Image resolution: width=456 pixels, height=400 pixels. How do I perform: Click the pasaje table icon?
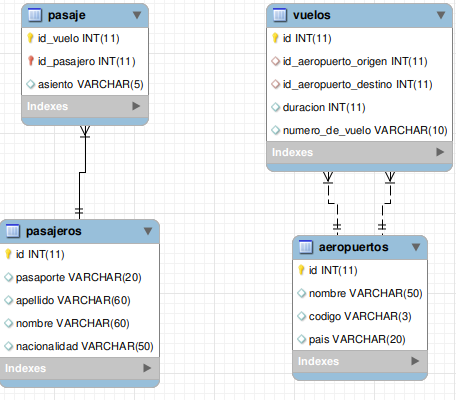(x=35, y=15)
